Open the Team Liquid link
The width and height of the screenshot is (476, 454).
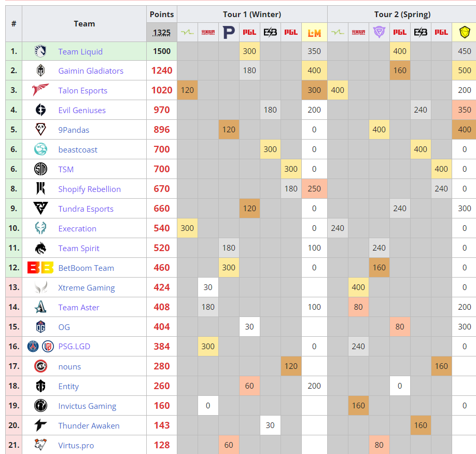point(80,51)
